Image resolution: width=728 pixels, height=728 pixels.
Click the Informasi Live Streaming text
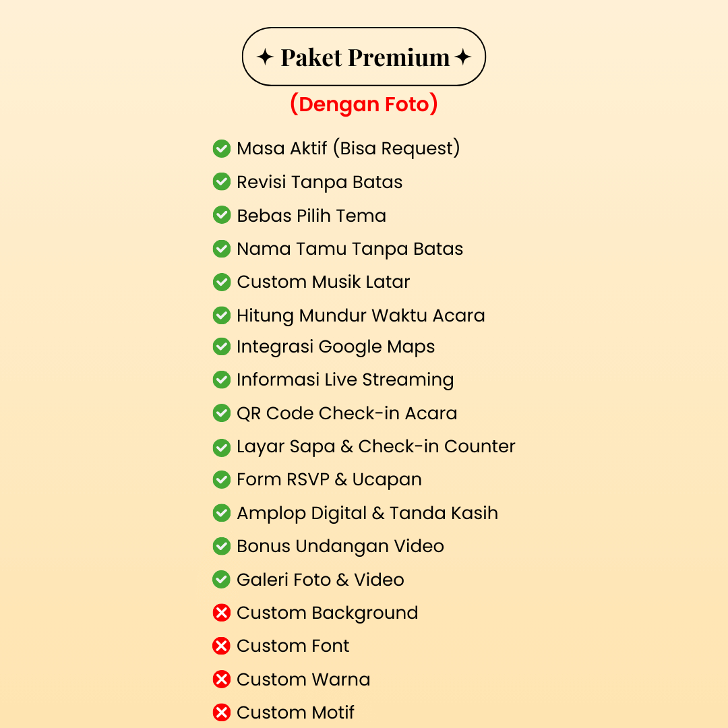point(345,380)
